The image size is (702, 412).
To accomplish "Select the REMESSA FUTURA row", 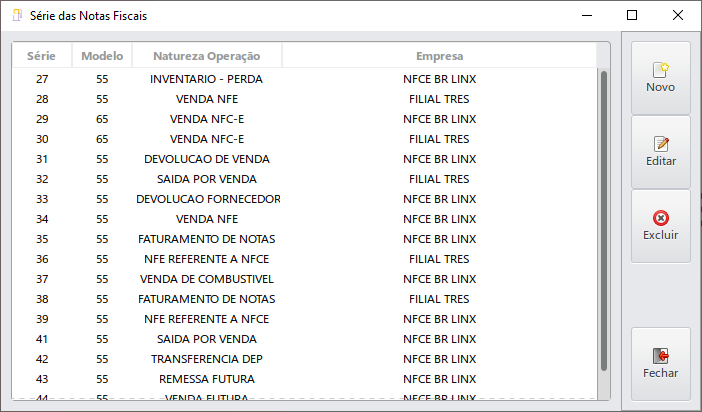I will [205, 379].
